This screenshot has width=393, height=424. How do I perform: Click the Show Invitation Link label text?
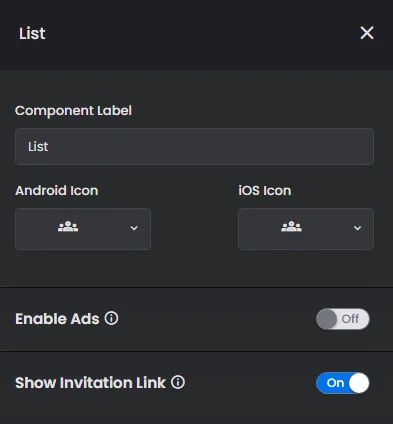[x=90, y=383]
